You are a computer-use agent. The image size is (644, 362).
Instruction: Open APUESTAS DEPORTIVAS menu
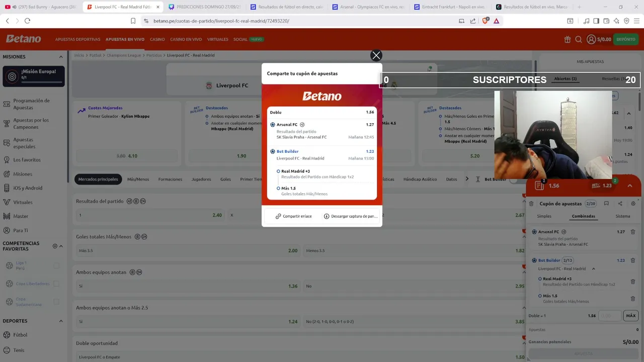(77, 39)
